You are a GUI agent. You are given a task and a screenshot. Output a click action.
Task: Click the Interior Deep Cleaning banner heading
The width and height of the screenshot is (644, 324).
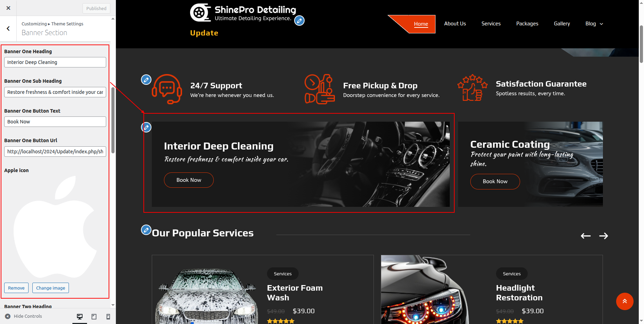tap(219, 146)
